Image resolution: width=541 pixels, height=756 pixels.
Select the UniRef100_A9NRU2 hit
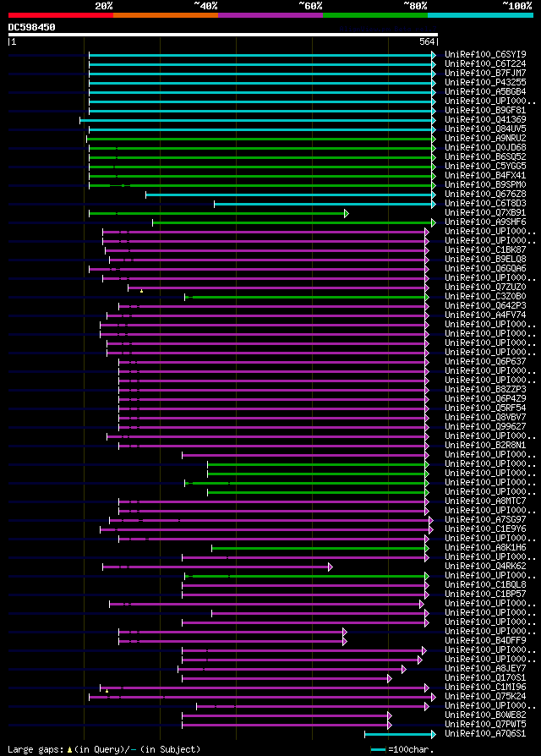(x=485, y=139)
